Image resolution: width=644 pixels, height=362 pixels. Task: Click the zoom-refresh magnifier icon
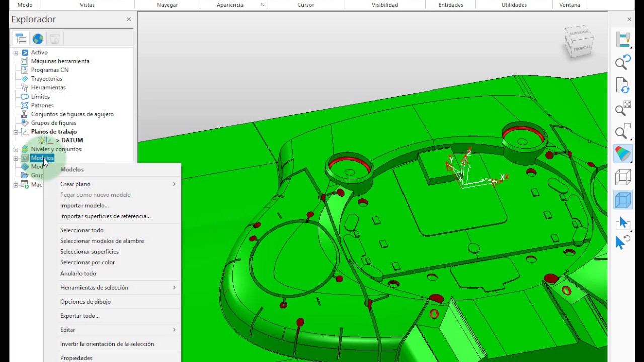click(x=623, y=63)
